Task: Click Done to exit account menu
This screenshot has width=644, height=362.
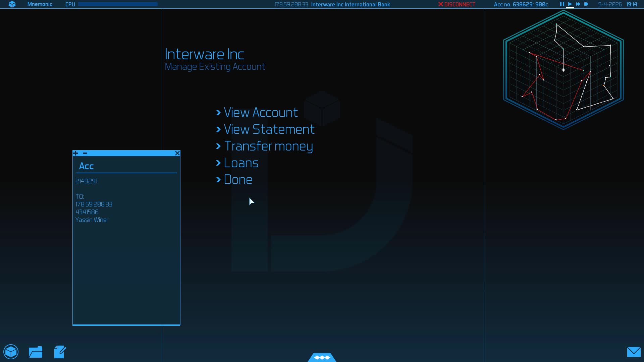Action: click(238, 180)
